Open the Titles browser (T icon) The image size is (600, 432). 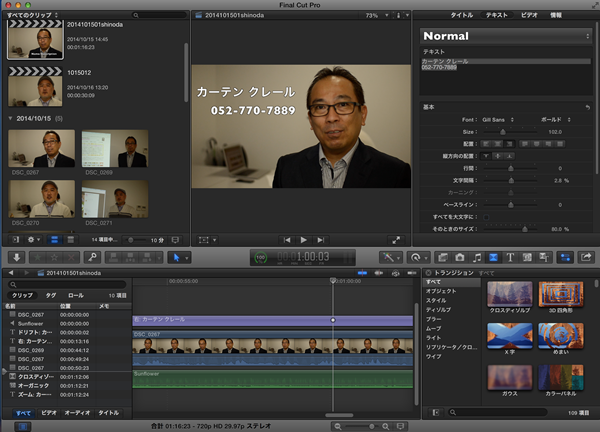click(x=510, y=257)
